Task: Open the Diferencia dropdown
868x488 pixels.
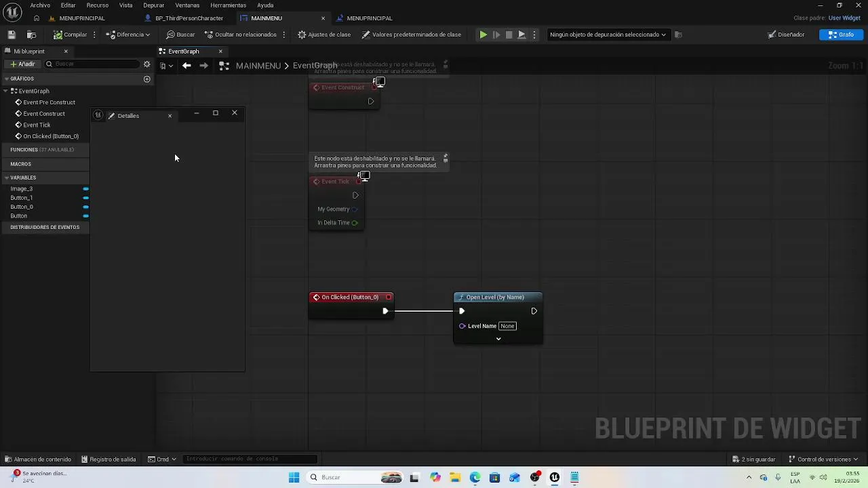Action: click(x=128, y=35)
